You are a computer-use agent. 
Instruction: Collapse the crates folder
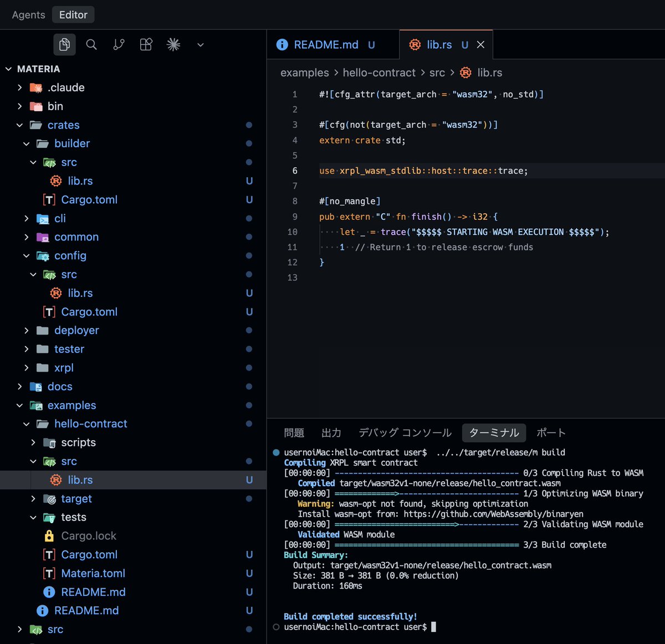(x=19, y=125)
